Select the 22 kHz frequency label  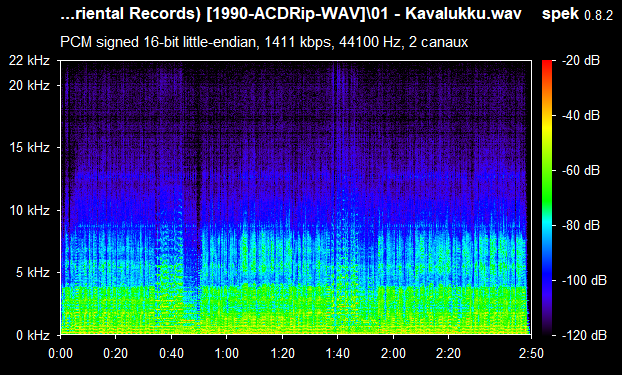30,61
